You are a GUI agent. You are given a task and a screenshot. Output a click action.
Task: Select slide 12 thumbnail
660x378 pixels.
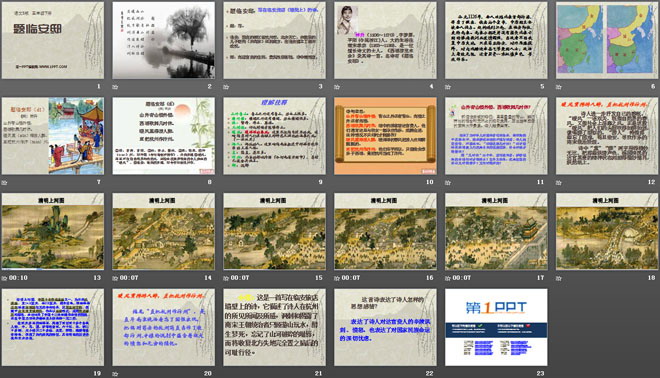pyautogui.click(x=607, y=136)
